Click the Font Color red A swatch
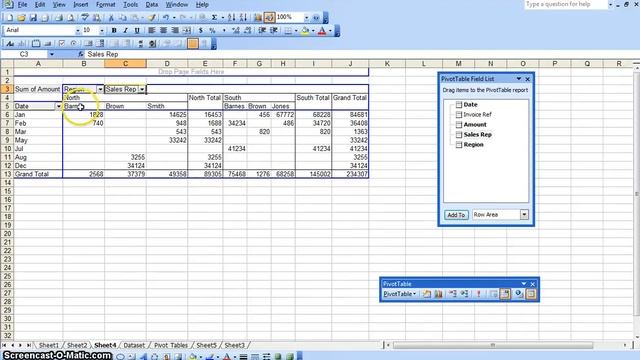Viewport: 640px width, 360px height. click(x=322, y=31)
